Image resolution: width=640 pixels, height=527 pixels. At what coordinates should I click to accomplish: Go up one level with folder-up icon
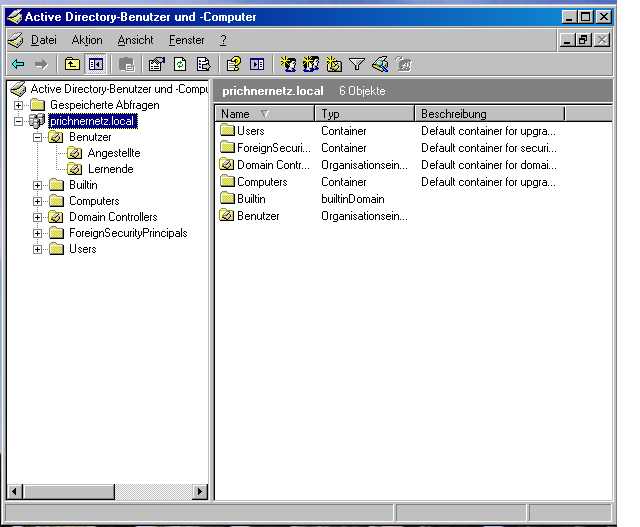click(72, 64)
